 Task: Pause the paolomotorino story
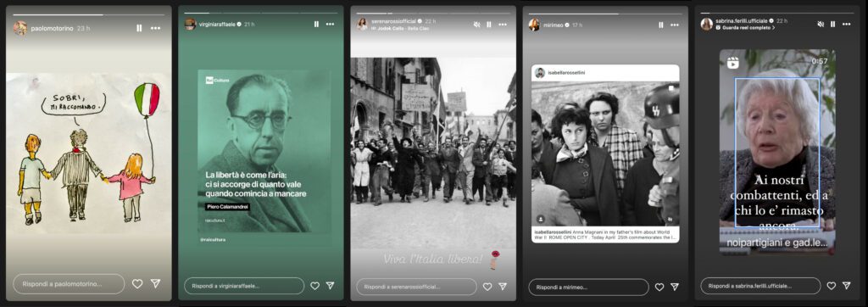139,28
